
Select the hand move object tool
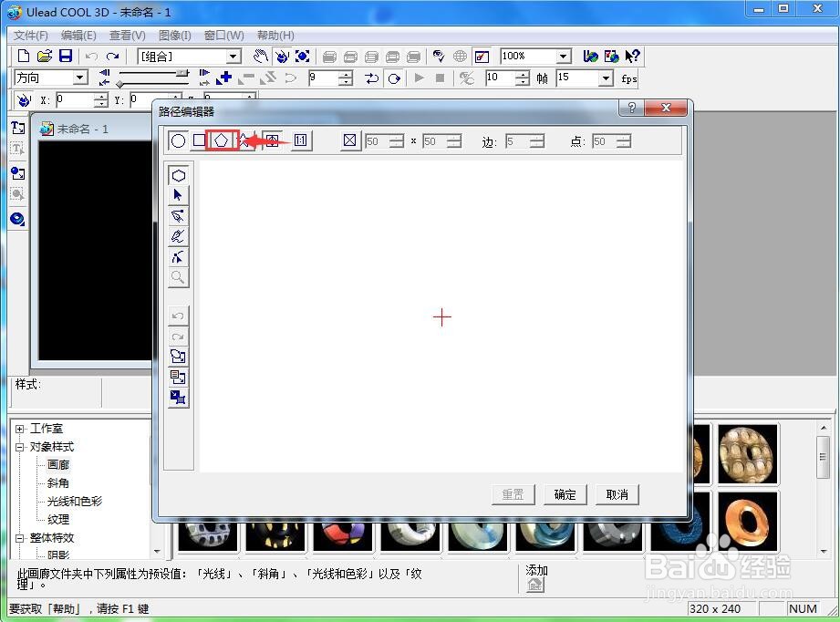tap(261, 57)
